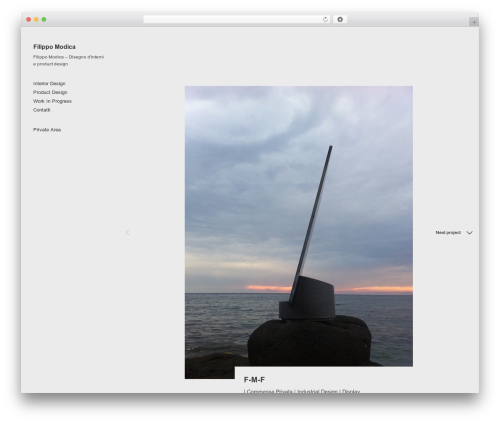Open a new tab with plus button
Screen dimensions: 500x423
[474, 22]
